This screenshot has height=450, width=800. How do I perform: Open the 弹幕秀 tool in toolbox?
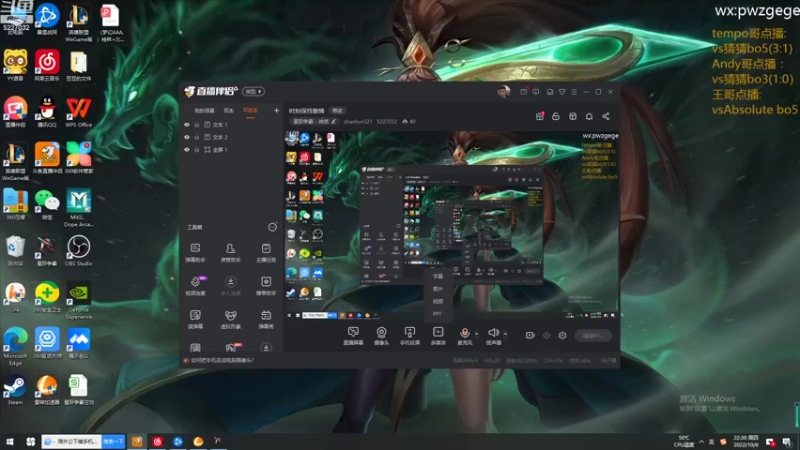point(266,319)
